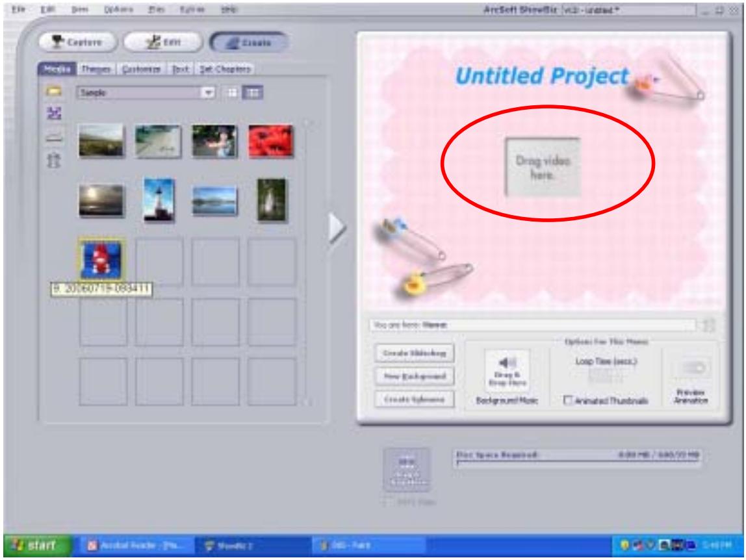Click the New Background button
This screenshot has width=746, height=560.
click(x=414, y=376)
